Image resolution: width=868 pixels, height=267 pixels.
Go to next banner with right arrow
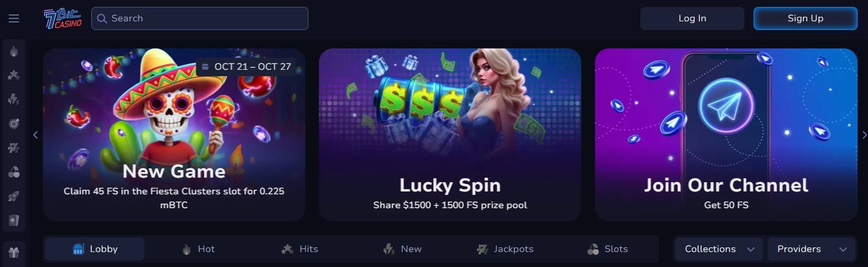point(864,135)
